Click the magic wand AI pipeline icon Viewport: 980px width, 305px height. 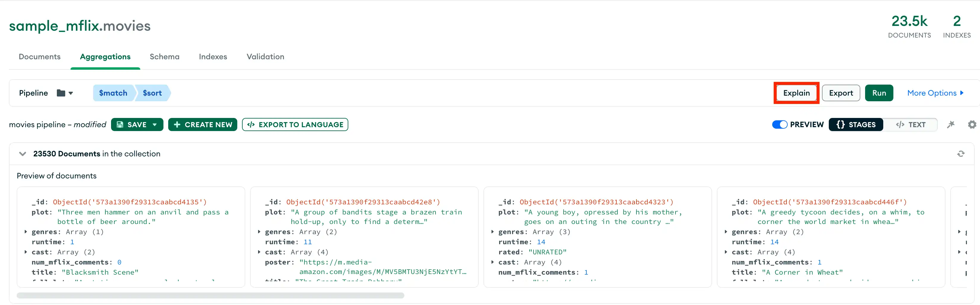click(x=951, y=125)
